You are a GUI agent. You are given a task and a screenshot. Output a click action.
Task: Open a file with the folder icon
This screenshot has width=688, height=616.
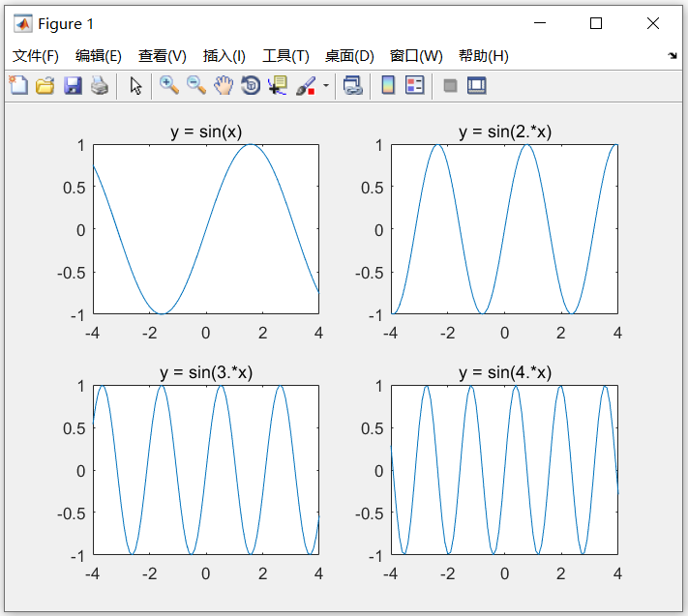(x=45, y=85)
